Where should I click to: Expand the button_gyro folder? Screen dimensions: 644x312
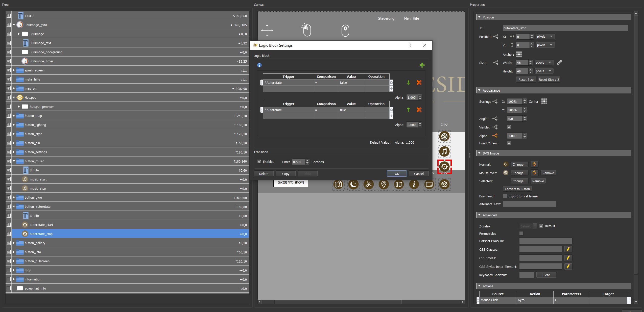pos(14,197)
